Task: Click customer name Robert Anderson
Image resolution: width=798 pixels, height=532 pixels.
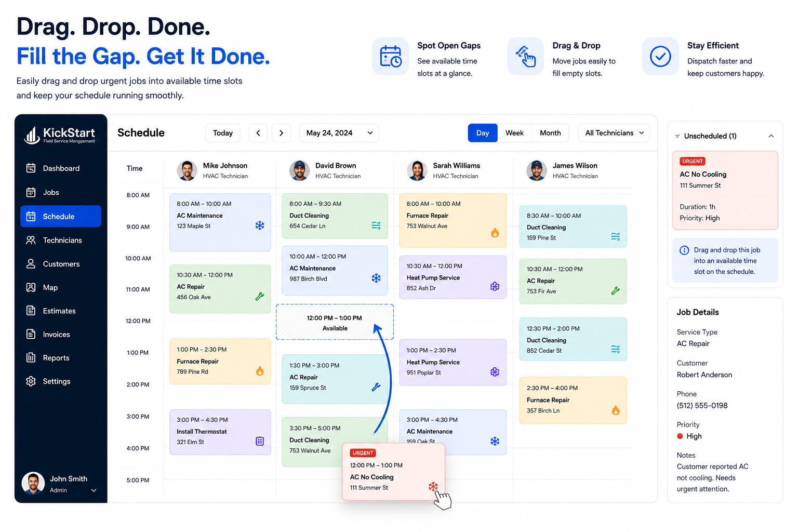Action: (x=704, y=375)
